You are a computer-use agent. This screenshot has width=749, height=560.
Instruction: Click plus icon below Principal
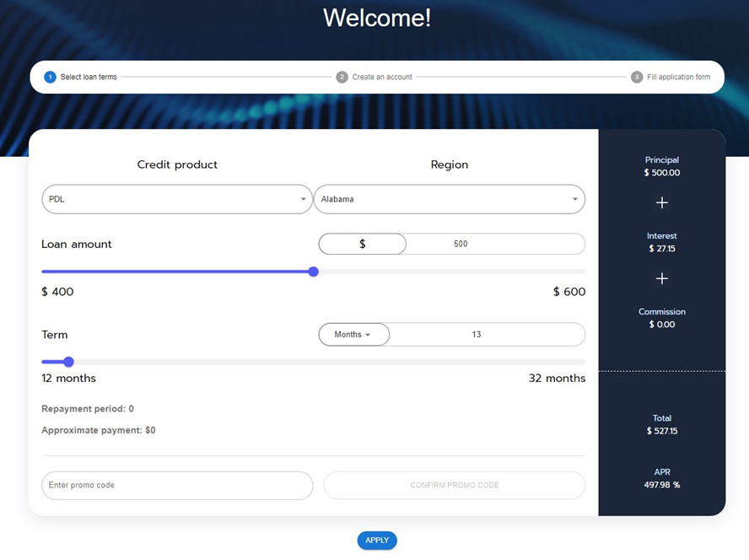click(x=662, y=202)
